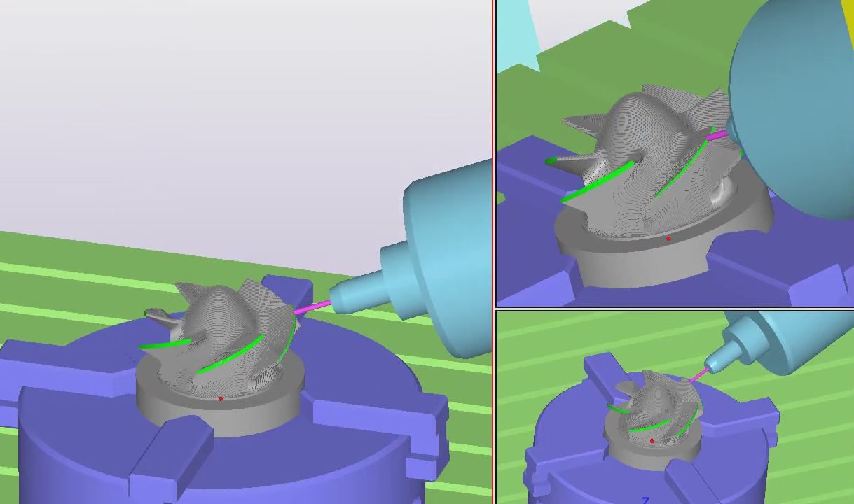Click the blue Z axis label
Image resolution: width=854 pixels, height=504 pixels.
[x=646, y=500]
